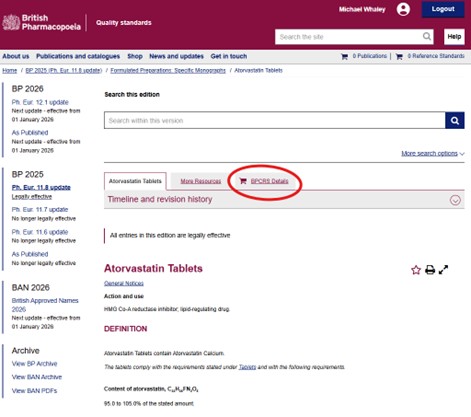The width and height of the screenshot is (471, 417).
Task: Open the Shop menu item
Action: pos(135,56)
